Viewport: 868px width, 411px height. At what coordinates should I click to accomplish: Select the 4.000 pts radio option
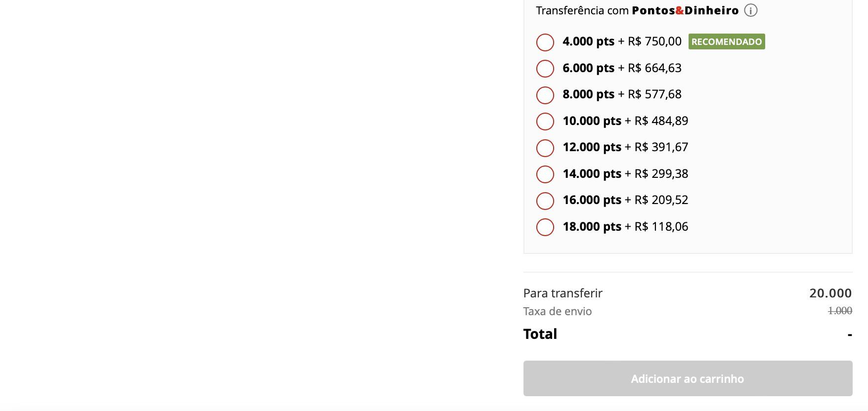click(545, 42)
